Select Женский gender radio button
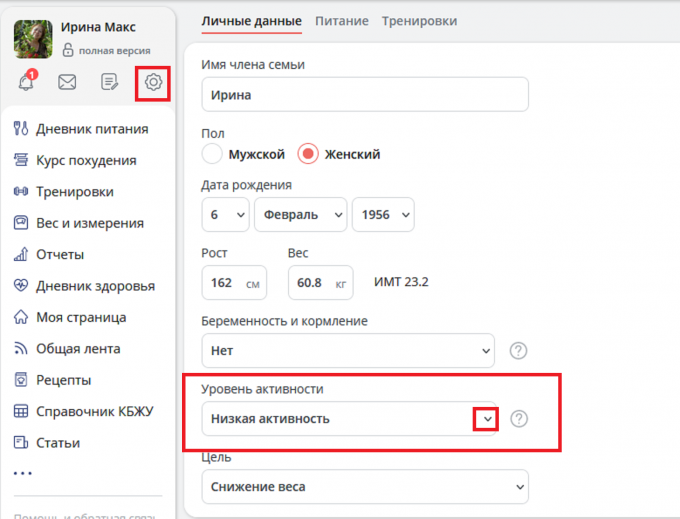Viewport: 680px width, 519px height. 309,154
